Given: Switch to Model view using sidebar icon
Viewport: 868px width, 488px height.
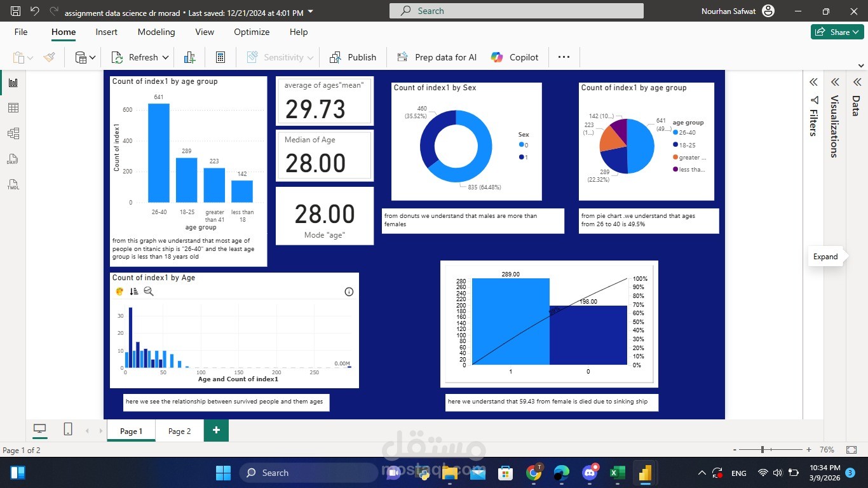Looking at the screenshot, I should coord(13,133).
